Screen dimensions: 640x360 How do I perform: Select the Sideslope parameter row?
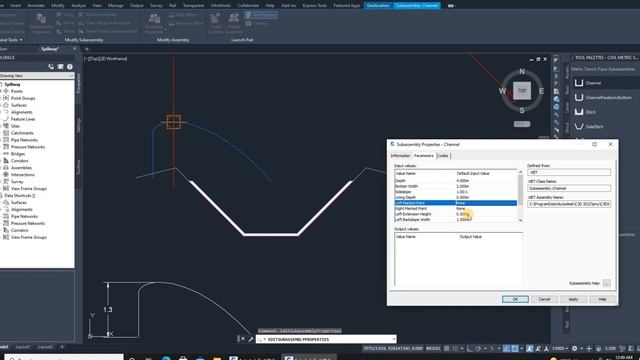coord(456,192)
